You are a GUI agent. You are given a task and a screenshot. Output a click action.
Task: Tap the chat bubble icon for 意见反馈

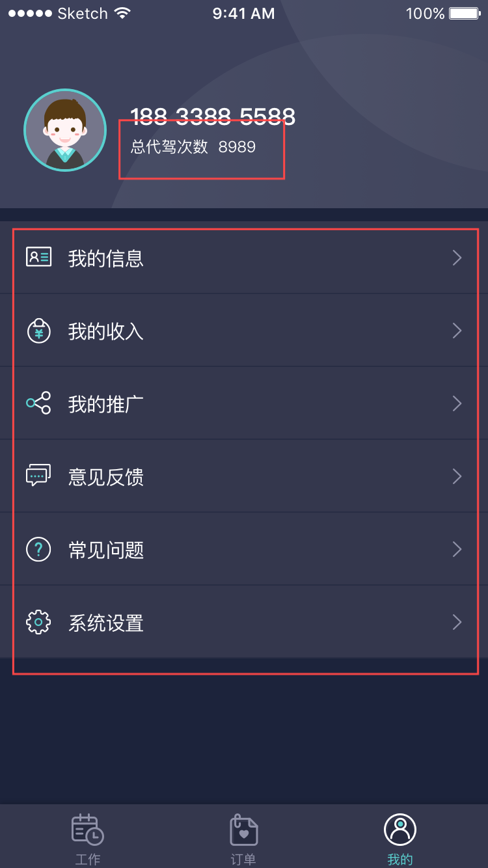38,476
